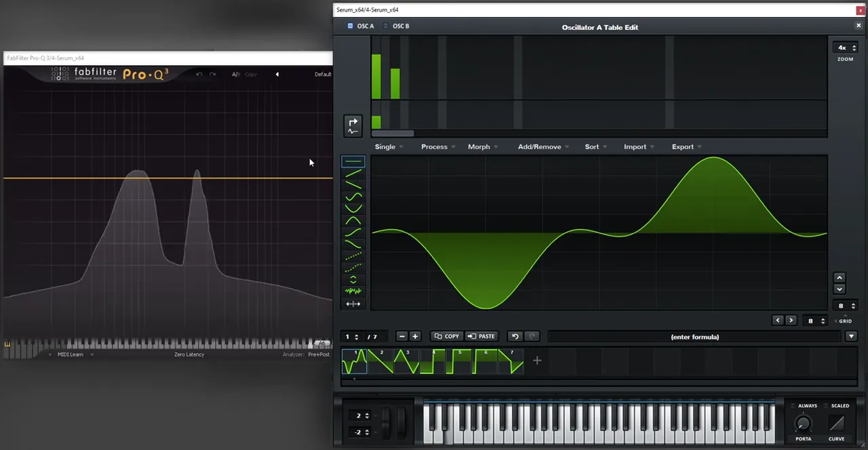
Task: Open the Zero Latency processing mode
Action: (x=189, y=354)
